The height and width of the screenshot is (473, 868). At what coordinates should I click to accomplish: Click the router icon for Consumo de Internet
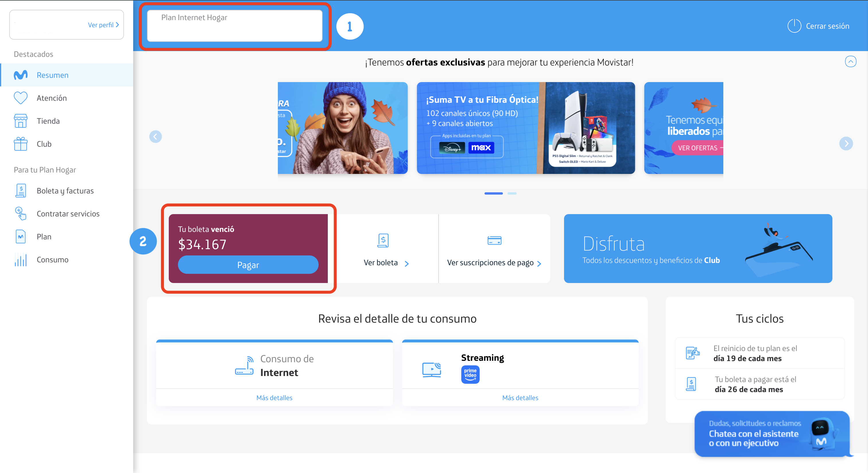[245, 366]
